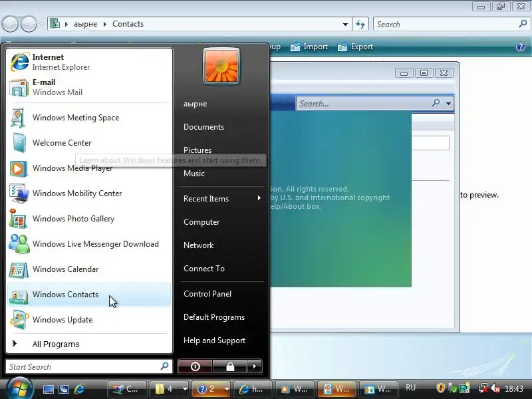
Task: Launch Windows Calendar
Action: [x=89, y=269]
